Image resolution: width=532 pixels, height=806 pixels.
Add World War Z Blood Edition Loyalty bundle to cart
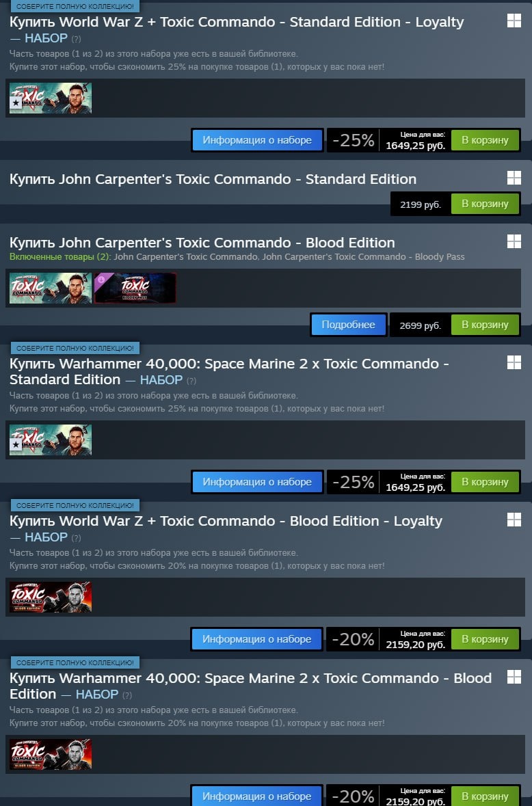click(x=486, y=639)
